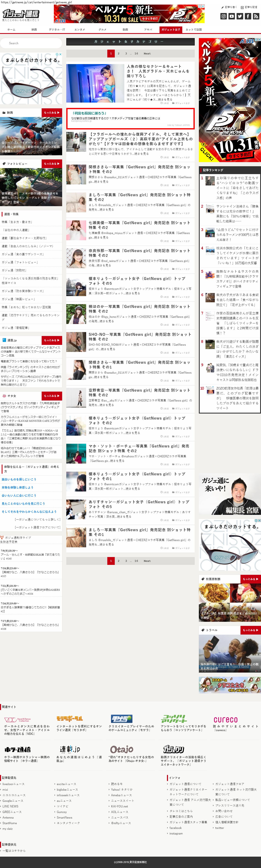
Task: Open the 楠ほのか photo book article thumbnail
Action: pos(76,314)
